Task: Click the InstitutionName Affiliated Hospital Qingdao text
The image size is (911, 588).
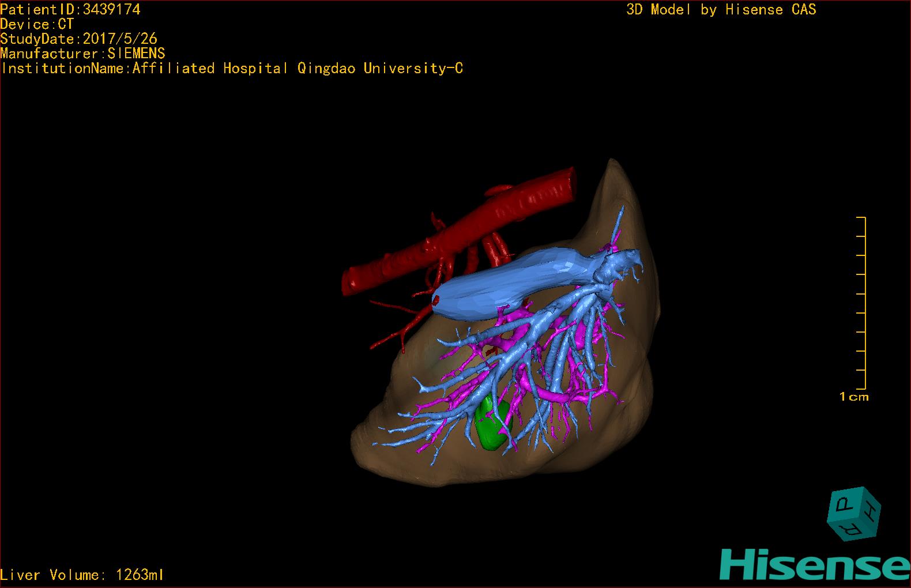Action: (232, 69)
